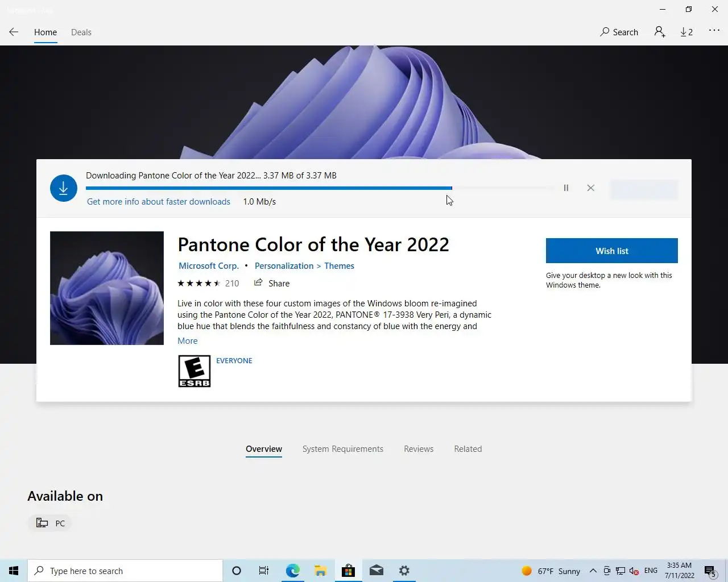Viewport: 728px width, 582px height.
Task: Open Task View on the taskbar
Action: (264, 571)
